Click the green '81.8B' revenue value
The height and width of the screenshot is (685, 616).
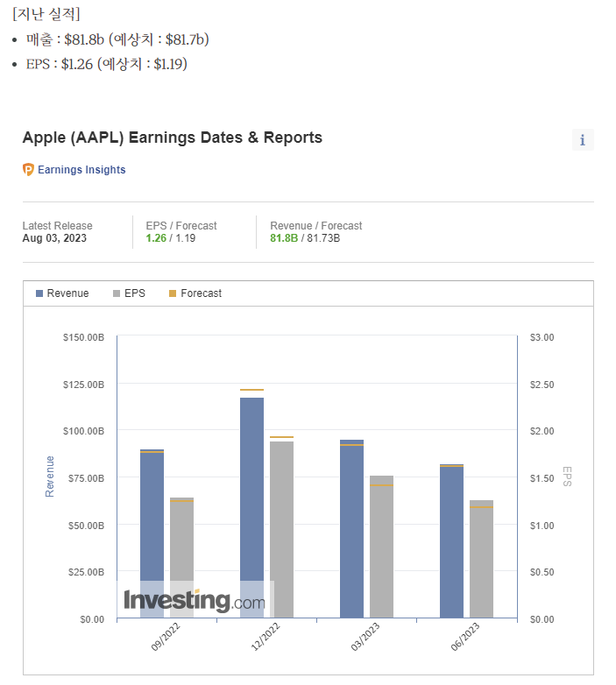[284, 238]
